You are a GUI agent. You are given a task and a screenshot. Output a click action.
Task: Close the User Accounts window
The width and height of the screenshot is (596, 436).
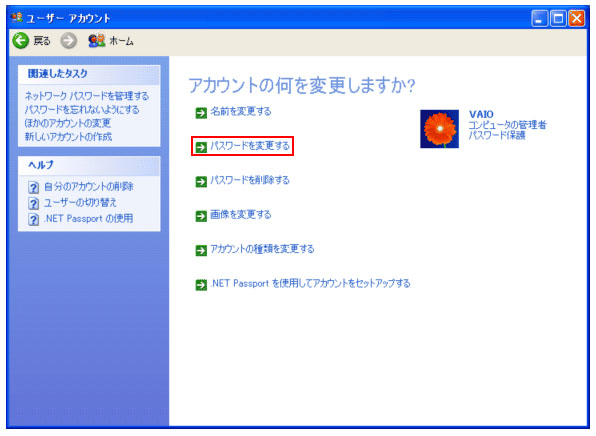[x=577, y=18]
